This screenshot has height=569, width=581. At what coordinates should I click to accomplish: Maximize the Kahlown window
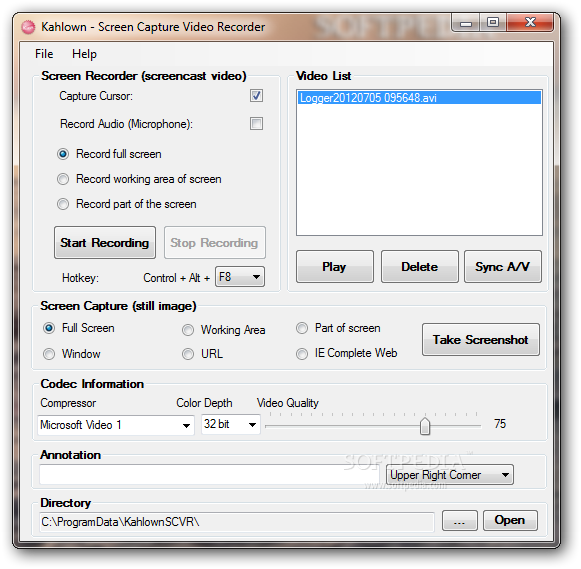pyautogui.click(x=492, y=23)
